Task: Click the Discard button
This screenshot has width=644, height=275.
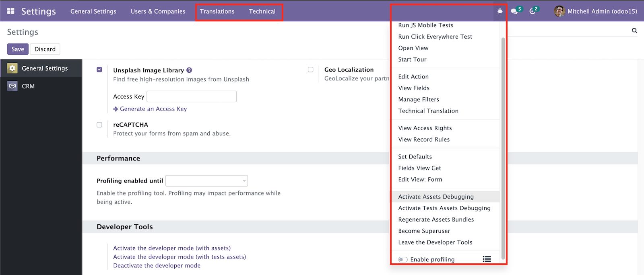Action: pyautogui.click(x=45, y=49)
